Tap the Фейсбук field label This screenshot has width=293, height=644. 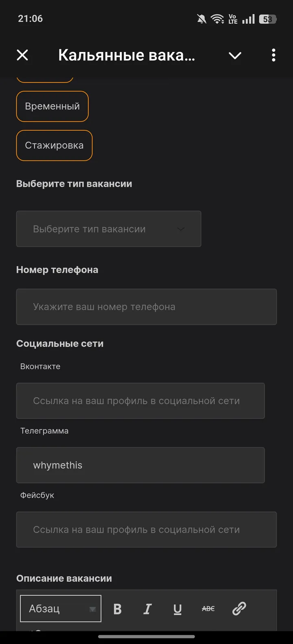(x=37, y=495)
